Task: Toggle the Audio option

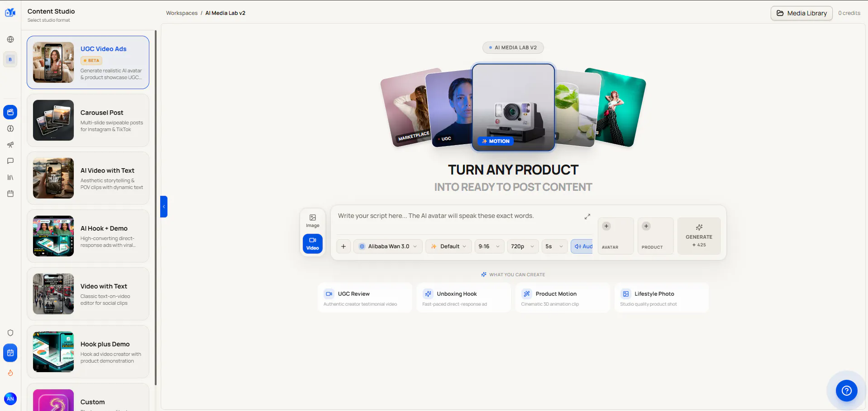Action: 582,246
